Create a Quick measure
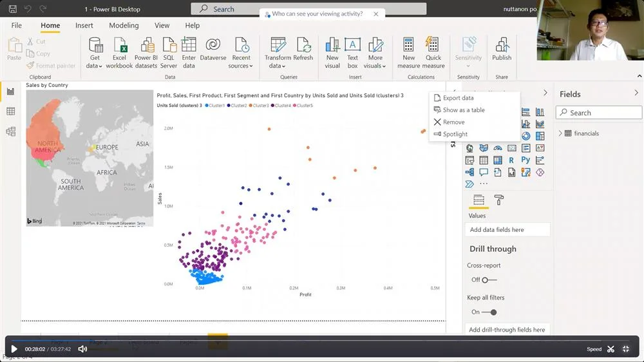 coord(433,53)
